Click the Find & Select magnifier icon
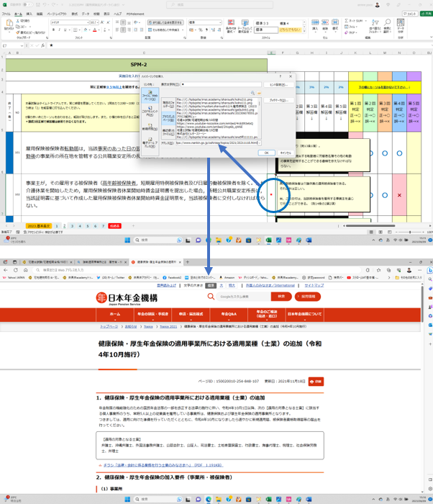 [388, 22]
